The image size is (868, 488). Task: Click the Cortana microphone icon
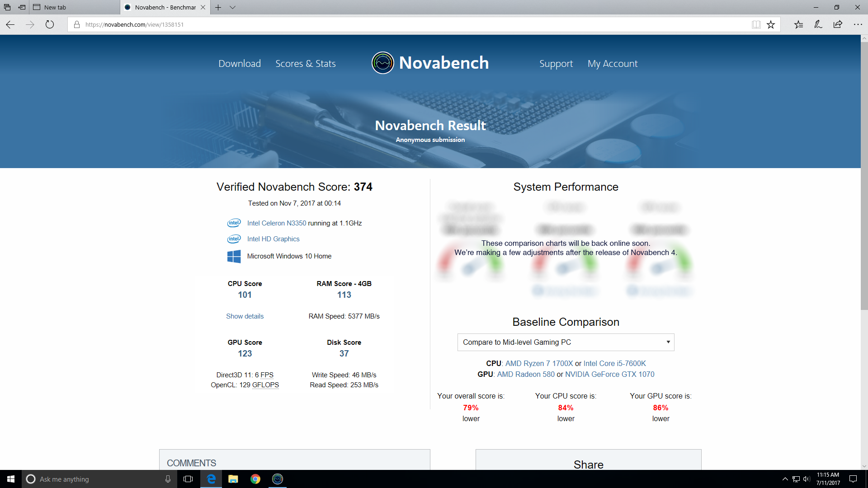pyautogui.click(x=168, y=479)
